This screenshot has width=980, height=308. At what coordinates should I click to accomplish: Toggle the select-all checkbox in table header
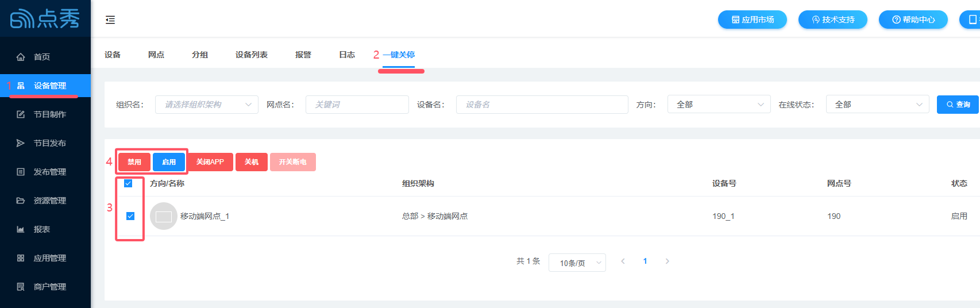point(128,183)
